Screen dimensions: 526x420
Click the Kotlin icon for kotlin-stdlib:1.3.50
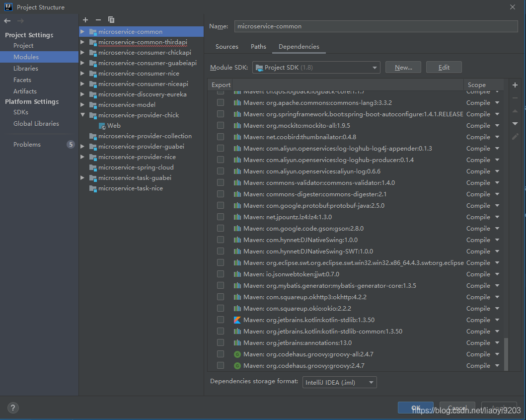pyautogui.click(x=237, y=320)
